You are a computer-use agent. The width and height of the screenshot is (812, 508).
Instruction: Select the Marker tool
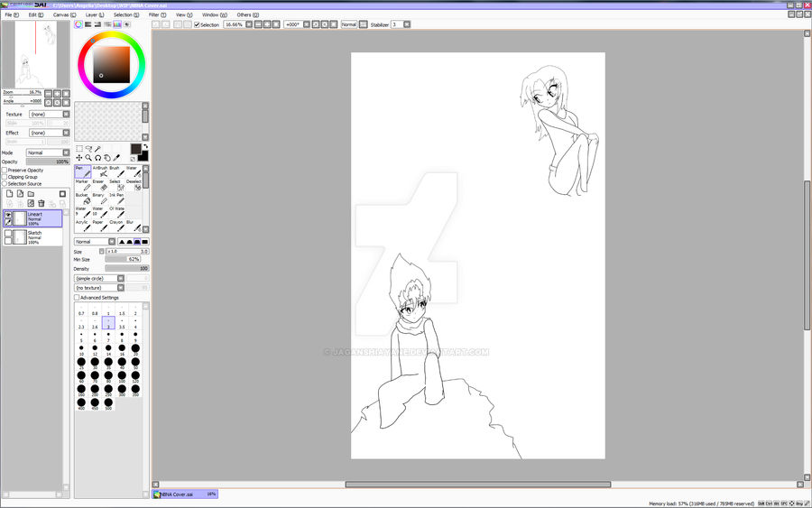click(83, 185)
